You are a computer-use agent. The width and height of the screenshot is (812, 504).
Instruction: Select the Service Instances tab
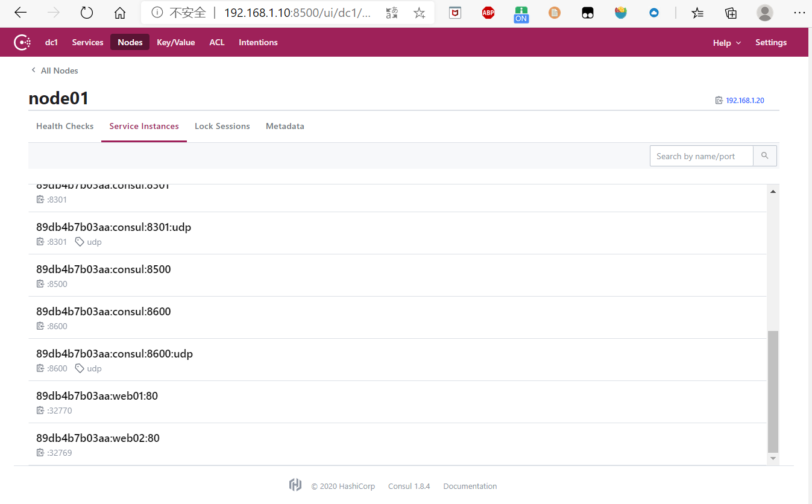[x=144, y=126]
